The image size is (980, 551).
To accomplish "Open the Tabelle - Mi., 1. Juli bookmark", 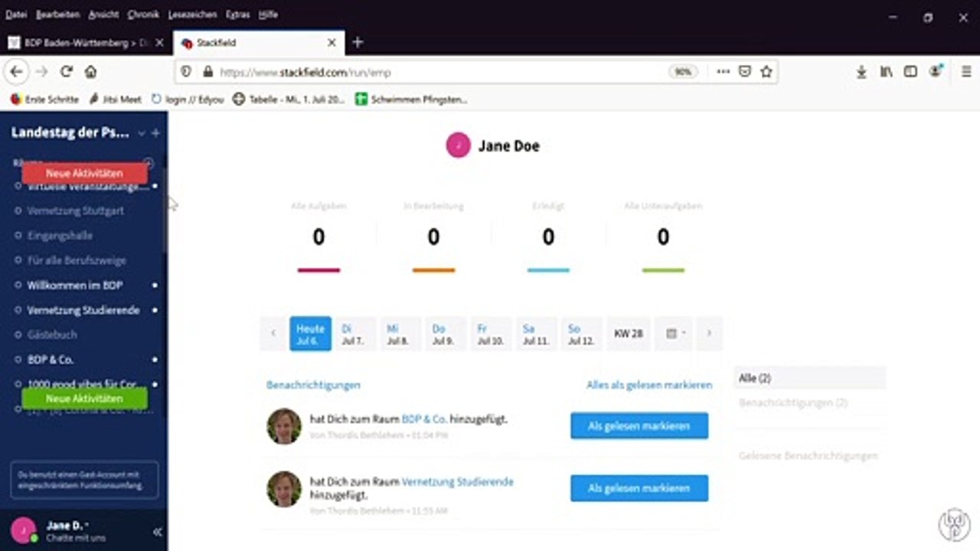I will [x=289, y=99].
